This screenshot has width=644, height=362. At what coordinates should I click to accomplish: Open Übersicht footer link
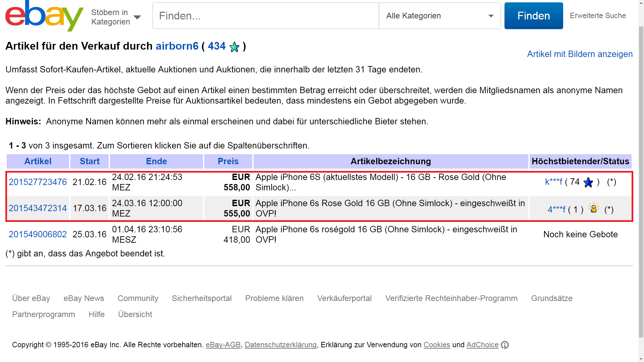pyautogui.click(x=135, y=314)
